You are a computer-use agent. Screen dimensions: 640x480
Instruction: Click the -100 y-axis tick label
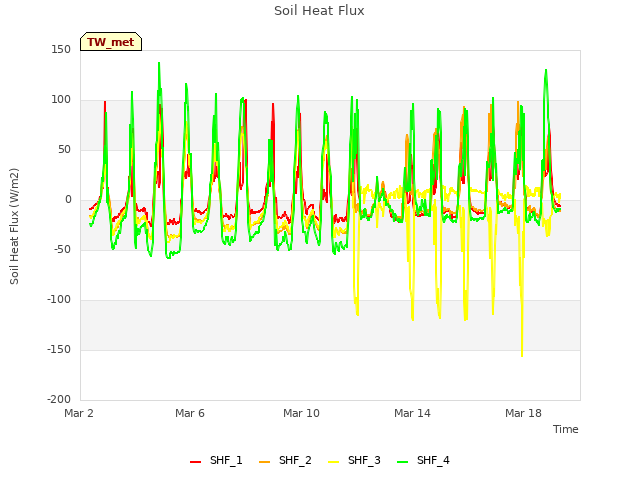59,300
